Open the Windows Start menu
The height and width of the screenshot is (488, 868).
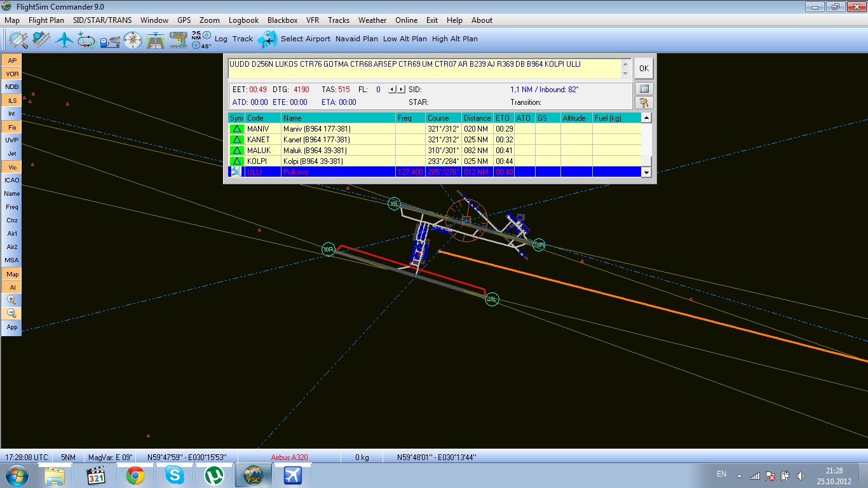point(16,475)
